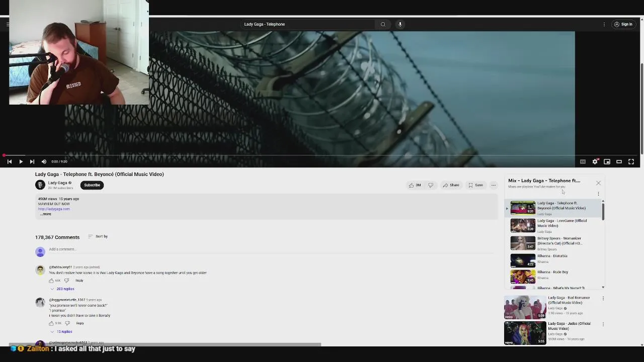The image size is (644, 362).
Task: Open the Mix playlist three-dot options
Action: (598, 194)
